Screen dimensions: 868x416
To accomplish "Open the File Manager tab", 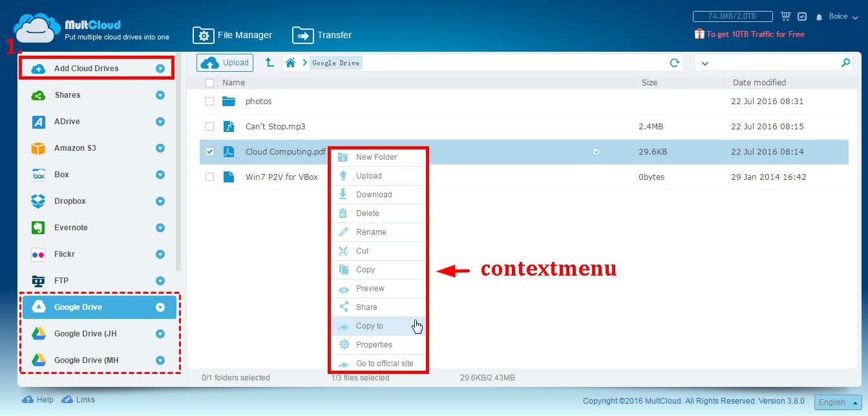I will (x=233, y=35).
